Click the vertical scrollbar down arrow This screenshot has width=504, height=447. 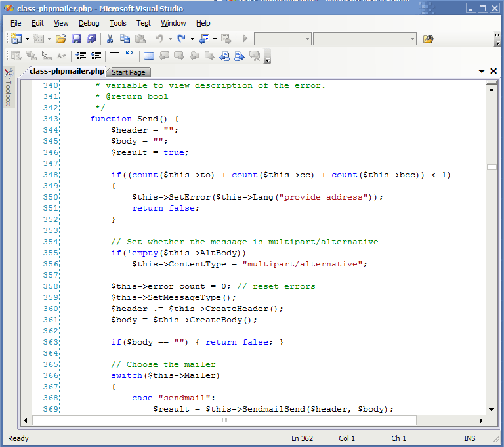pos(492,410)
